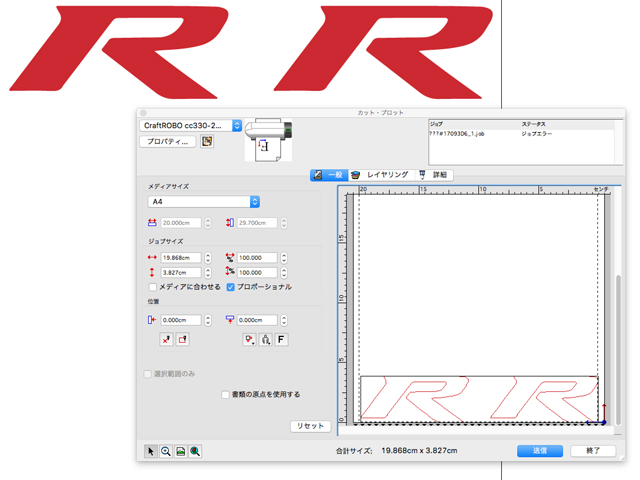Click the horizontal scale 100.000 field
The height and width of the screenshot is (480, 640).
257,258
